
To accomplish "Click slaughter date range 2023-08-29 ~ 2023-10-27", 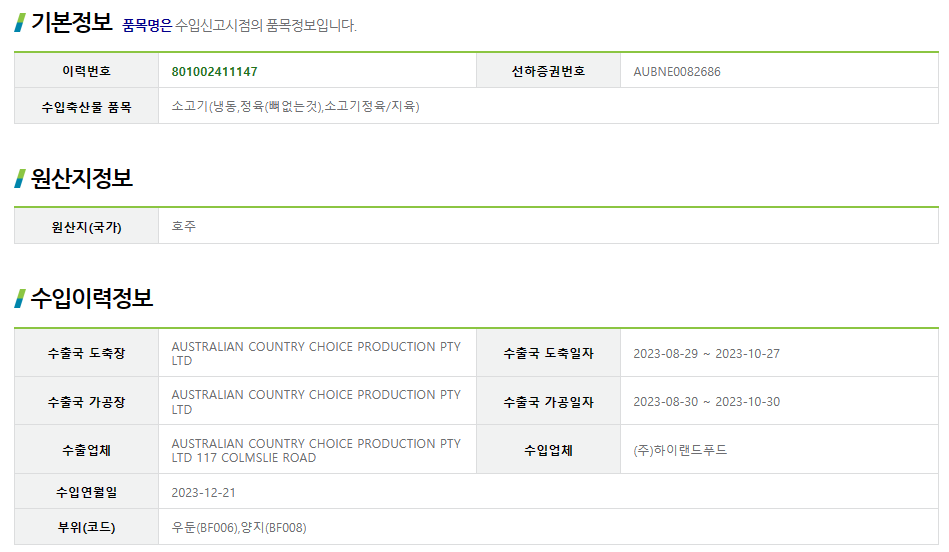I will (x=706, y=354).
